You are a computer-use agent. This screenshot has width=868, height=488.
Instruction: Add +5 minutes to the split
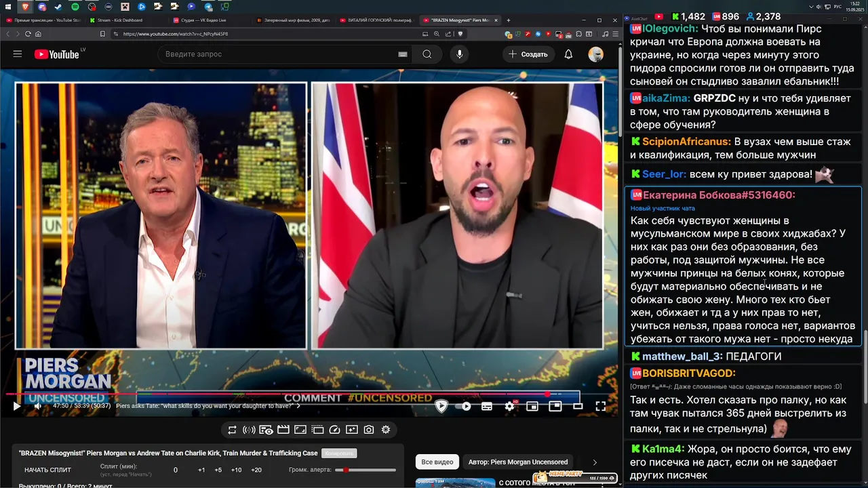coord(218,470)
